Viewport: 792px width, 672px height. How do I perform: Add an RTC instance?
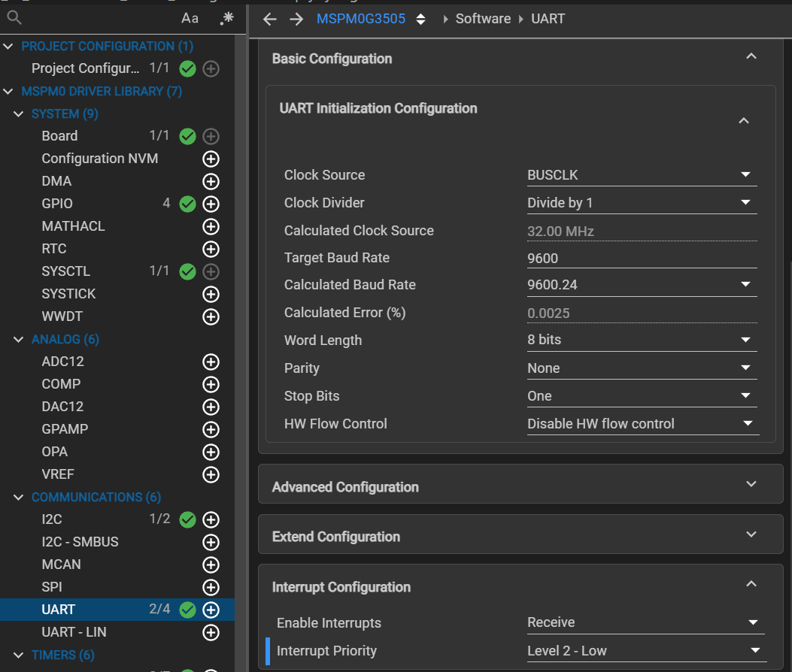[211, 249]
